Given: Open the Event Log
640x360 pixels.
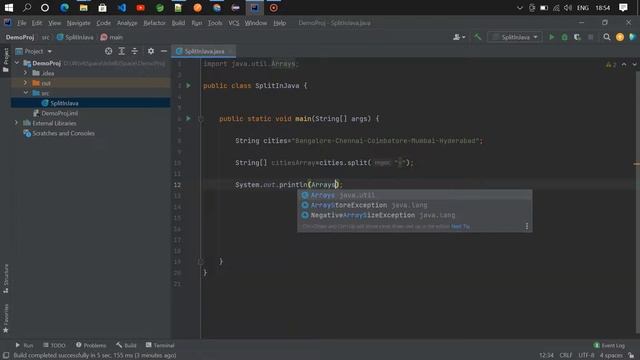Looking at the screenshot, I should click(x=609, y=345).
